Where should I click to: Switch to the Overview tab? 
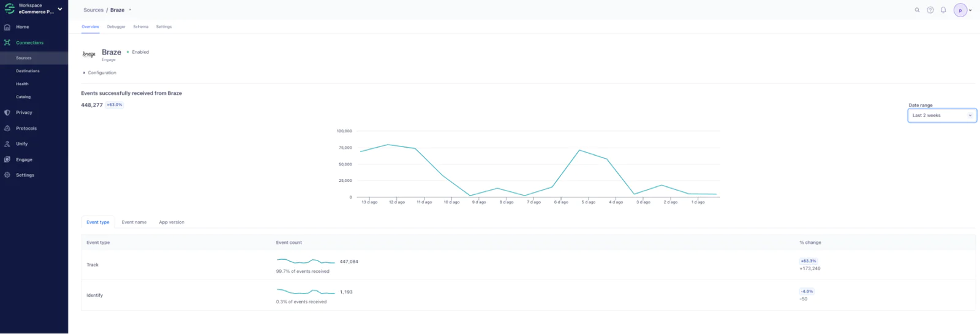click(90, 27)
